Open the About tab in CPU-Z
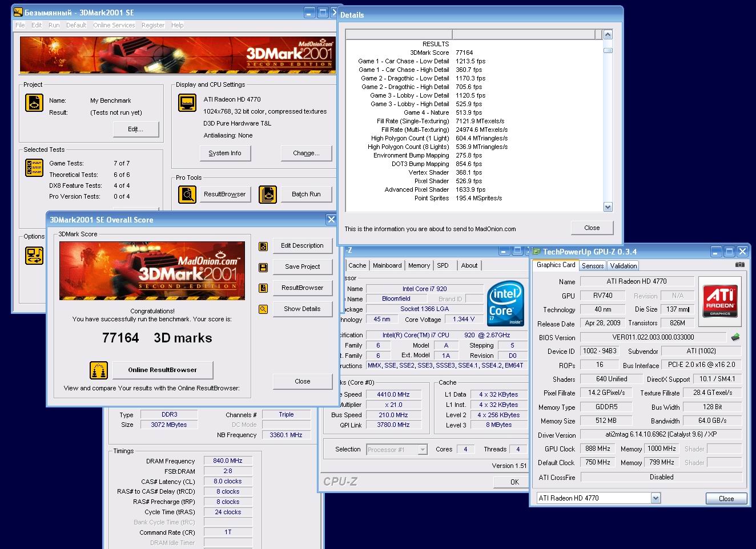This screenshot has width=756, height=549. coord(469,265)
